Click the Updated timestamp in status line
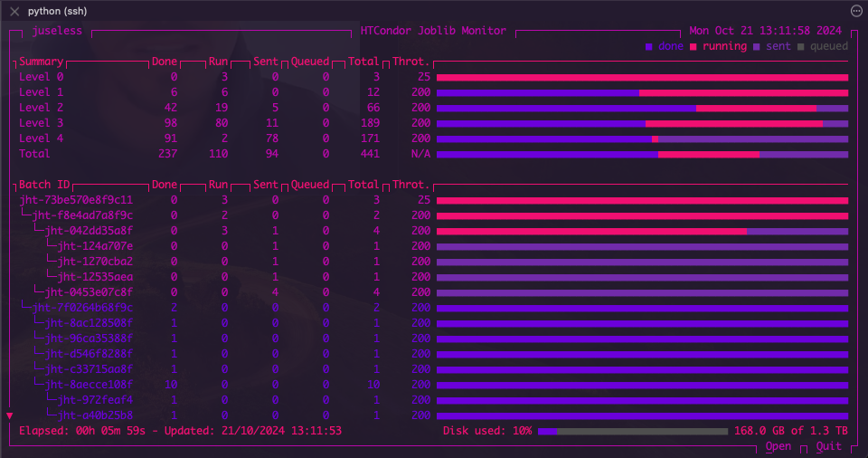Viewport: 868px width, 458px height. [253, 431]
